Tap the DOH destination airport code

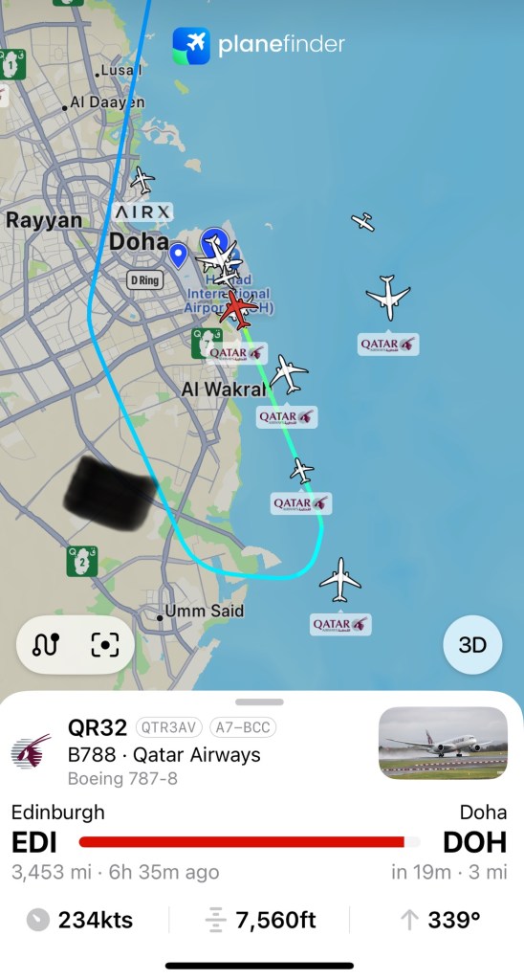pos(474,842)
